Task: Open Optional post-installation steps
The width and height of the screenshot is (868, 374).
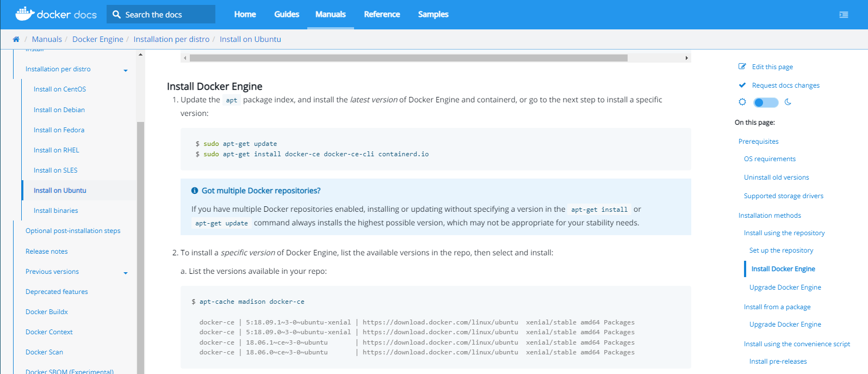Action: (x=73, y=231)
